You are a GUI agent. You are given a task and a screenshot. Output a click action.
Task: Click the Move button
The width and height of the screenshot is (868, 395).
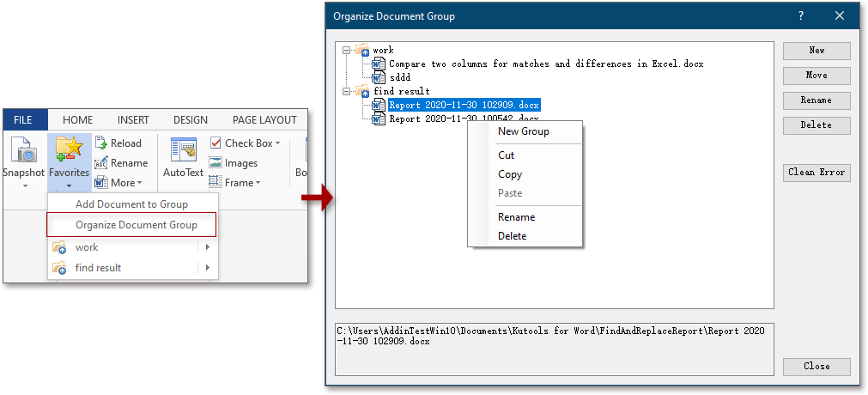click(816, 76)
